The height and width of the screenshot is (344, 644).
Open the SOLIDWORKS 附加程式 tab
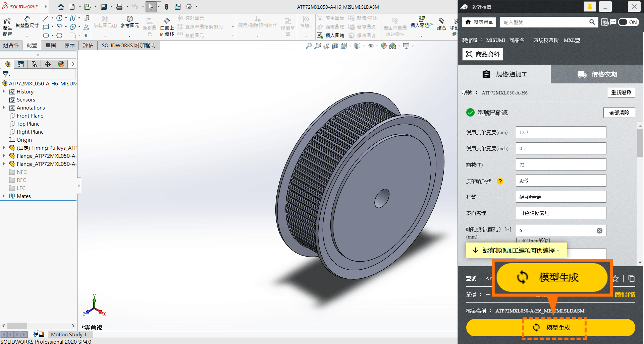click(x=128, y=45)
